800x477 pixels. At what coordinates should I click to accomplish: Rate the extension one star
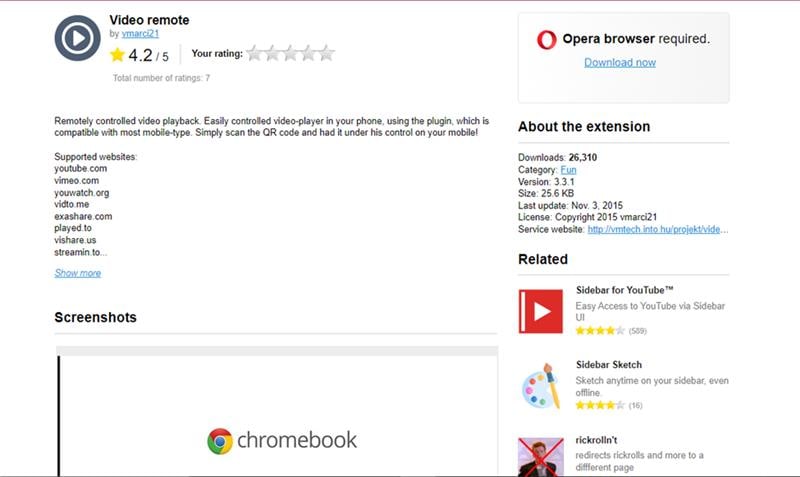[254, 54]
